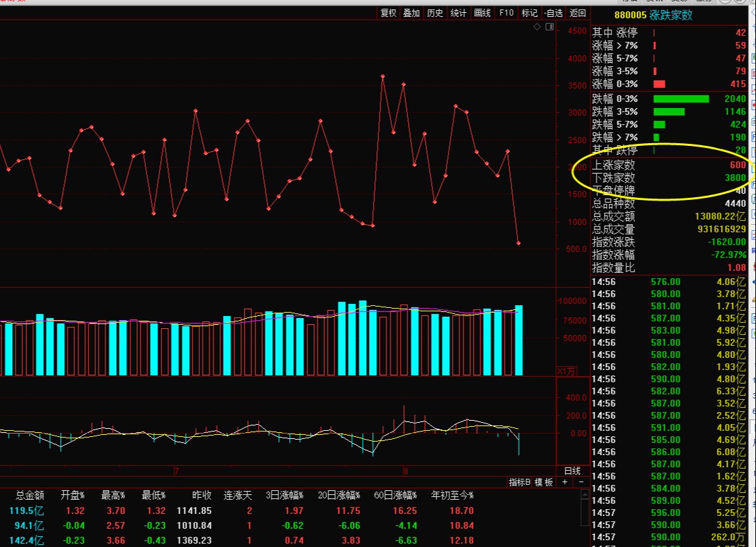Activate the 画线 drawing tool
This screenshot has width=756, height=547.
482,13
